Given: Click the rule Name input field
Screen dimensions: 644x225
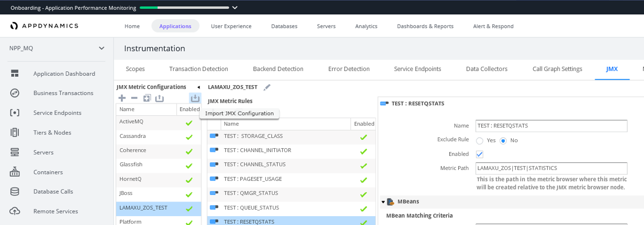Looking at the screenshot, I should [x=551, y=126].
